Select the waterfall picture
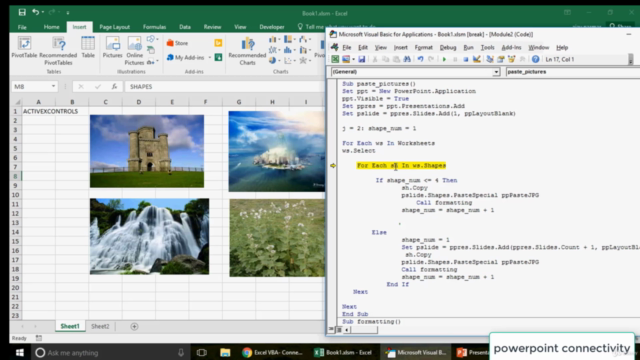 coord(149,236)
